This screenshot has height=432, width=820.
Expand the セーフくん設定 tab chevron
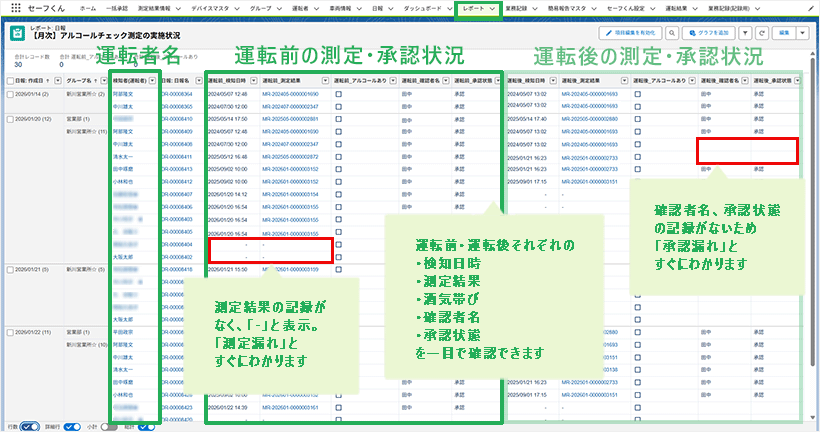[652, 8]
